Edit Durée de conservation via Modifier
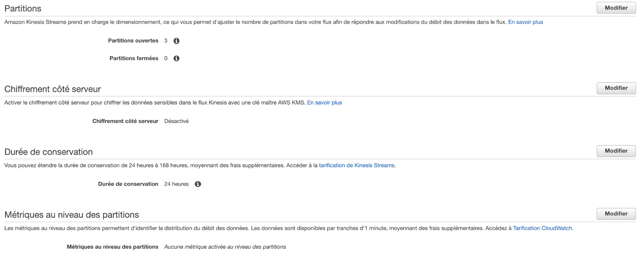Image resolution: width=644 pixels, height=256 pixels. (616, 151)
